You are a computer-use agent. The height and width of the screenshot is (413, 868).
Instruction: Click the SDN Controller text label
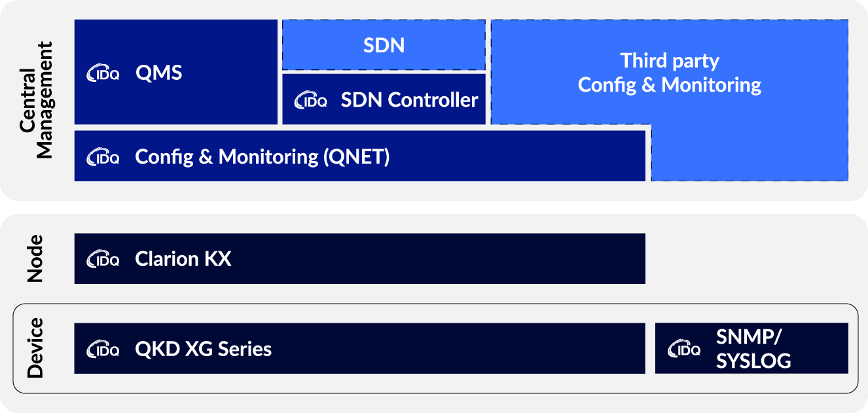409,100
